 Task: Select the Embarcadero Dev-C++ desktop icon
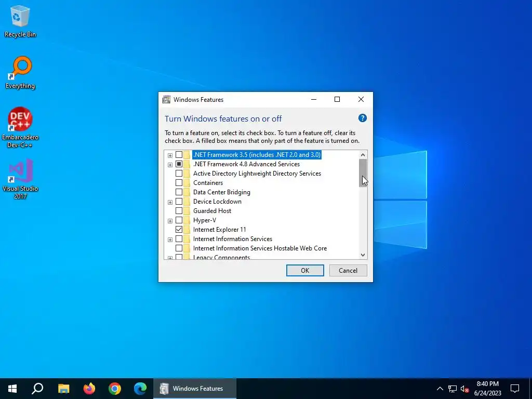(x=20, y=128)
